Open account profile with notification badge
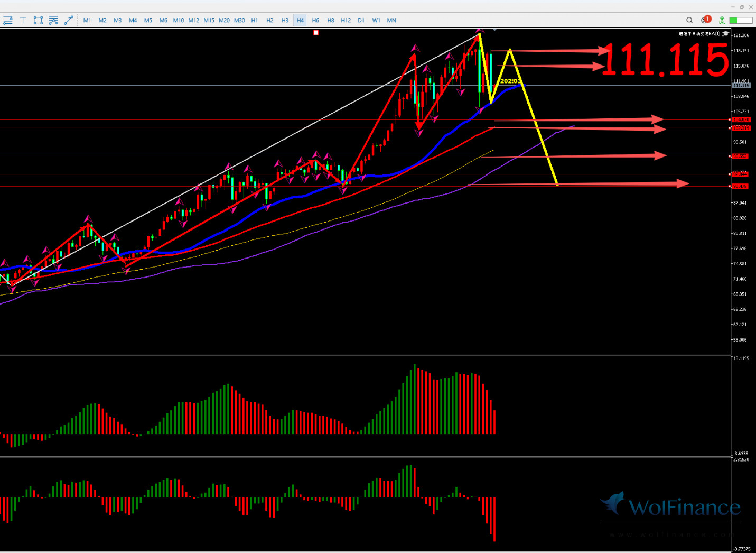This screenshot has width=756, height=553. (705, 20)
